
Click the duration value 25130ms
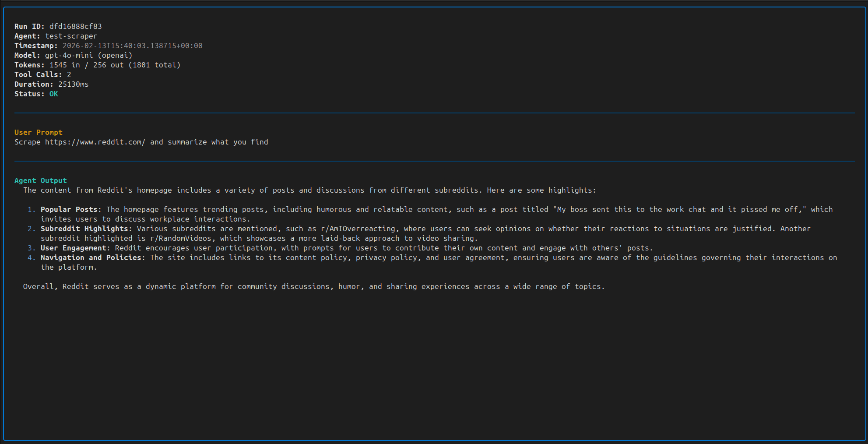73,84
